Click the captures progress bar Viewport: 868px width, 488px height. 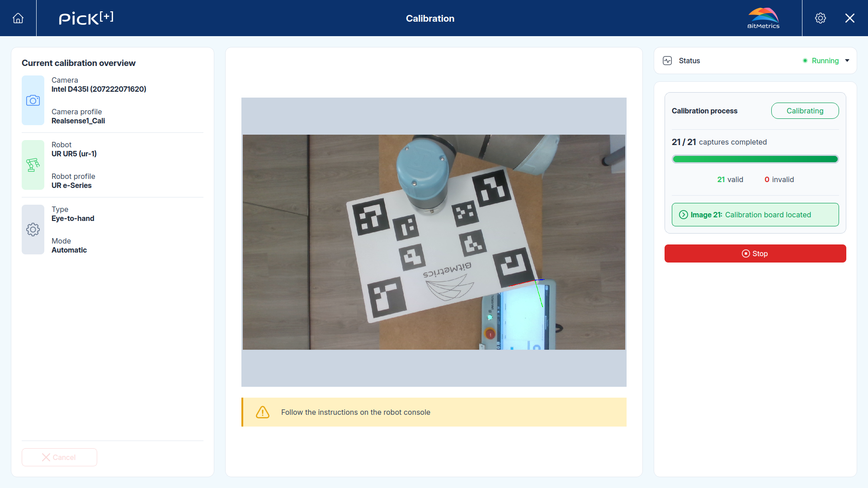(755, 159)
